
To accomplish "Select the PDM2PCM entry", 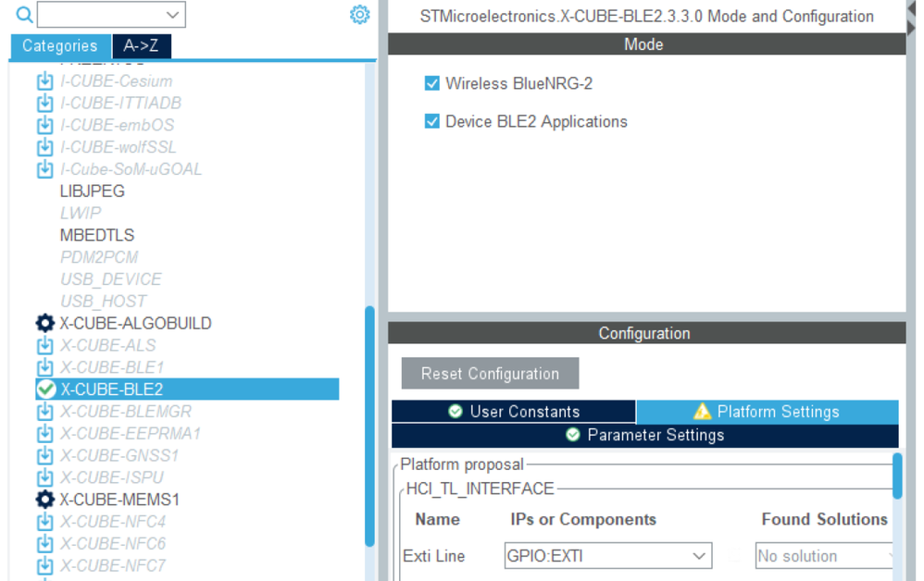I will (99, 257).
